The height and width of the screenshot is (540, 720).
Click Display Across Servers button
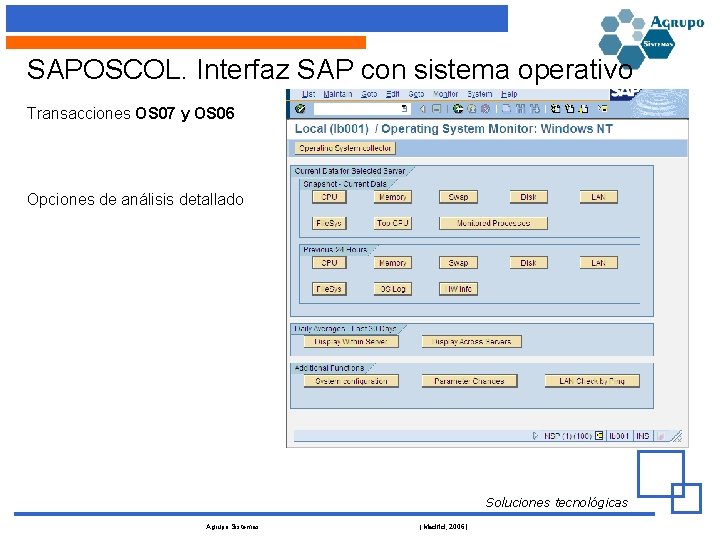tap(472, 342)
